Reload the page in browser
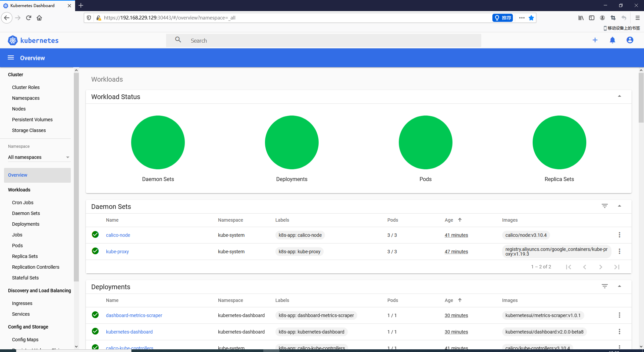Viewport: 644px width, 352px height. pos(29,18)
